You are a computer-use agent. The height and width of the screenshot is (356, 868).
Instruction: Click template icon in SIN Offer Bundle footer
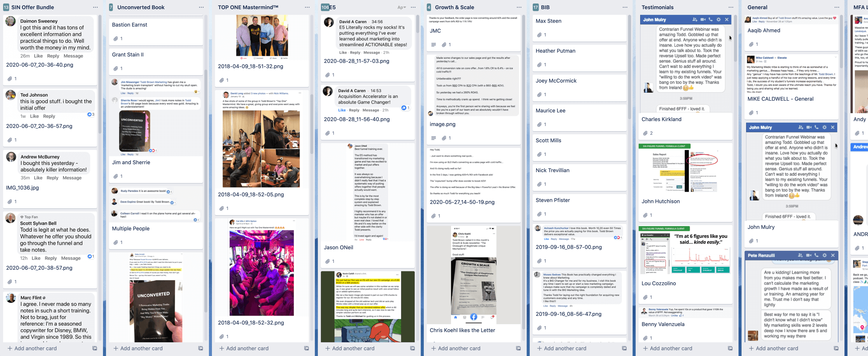[x=95, y=348]
